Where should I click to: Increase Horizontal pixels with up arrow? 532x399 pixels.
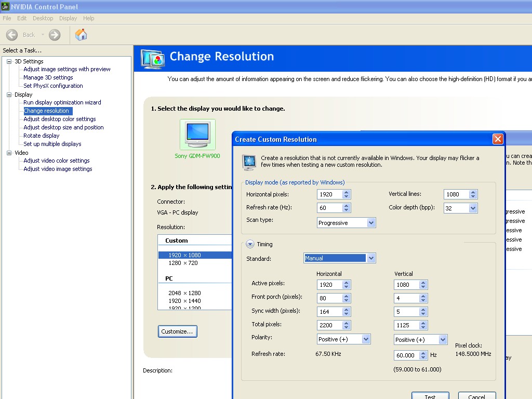coord(346,192)
